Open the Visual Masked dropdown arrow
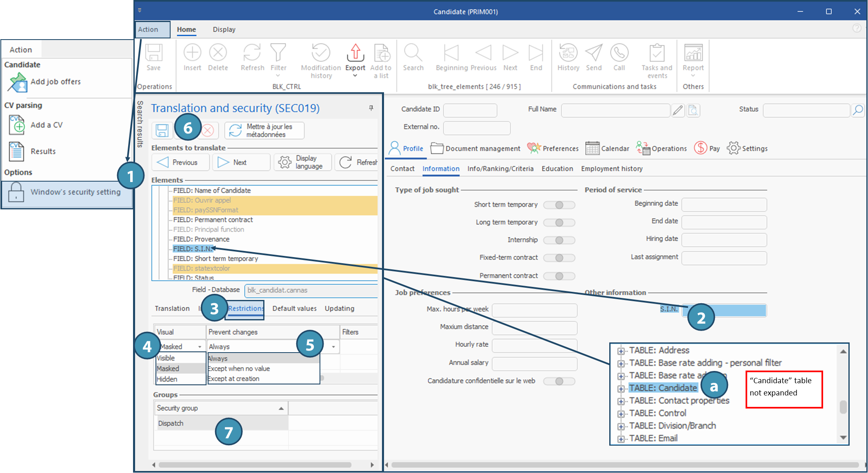 [200, 346]
